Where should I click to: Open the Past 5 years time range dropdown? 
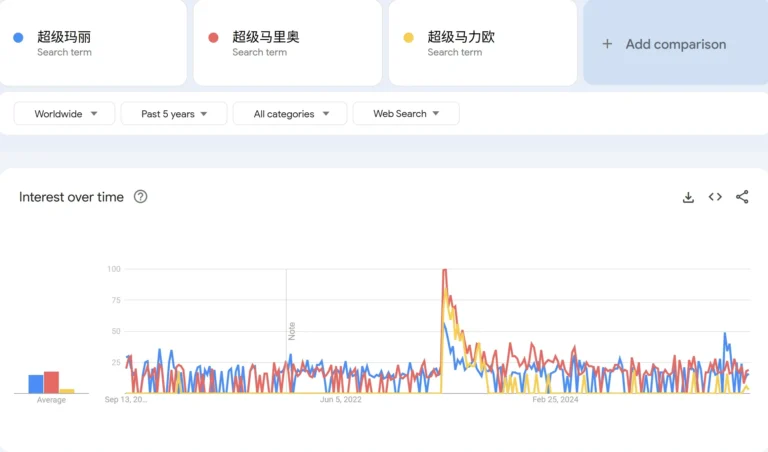(174, 114)
